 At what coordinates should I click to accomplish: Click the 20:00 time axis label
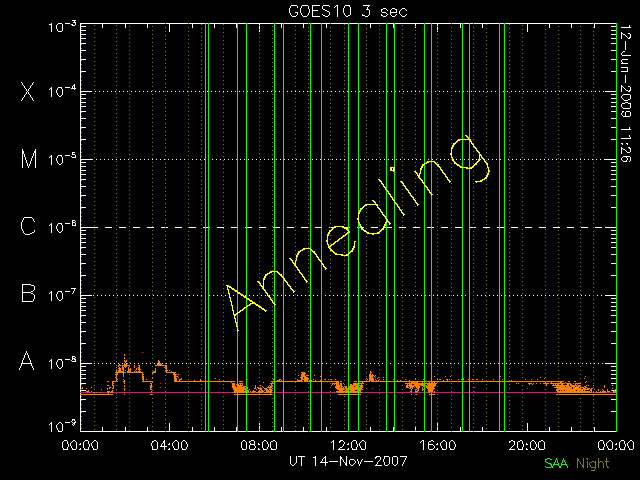coord(527,444)
